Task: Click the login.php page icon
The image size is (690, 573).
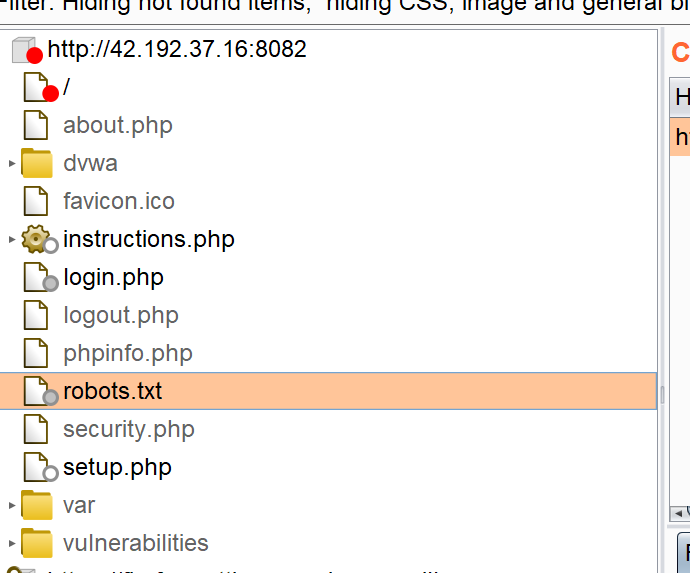Action: coord(37,277)
